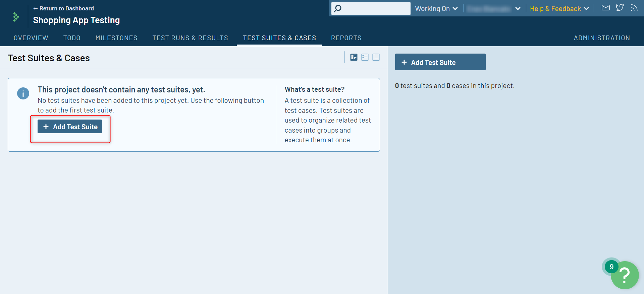Expand the Working On dropdown
Viewport: 644px width, 294px height.
pyautogui.click(x=436, y=9)
